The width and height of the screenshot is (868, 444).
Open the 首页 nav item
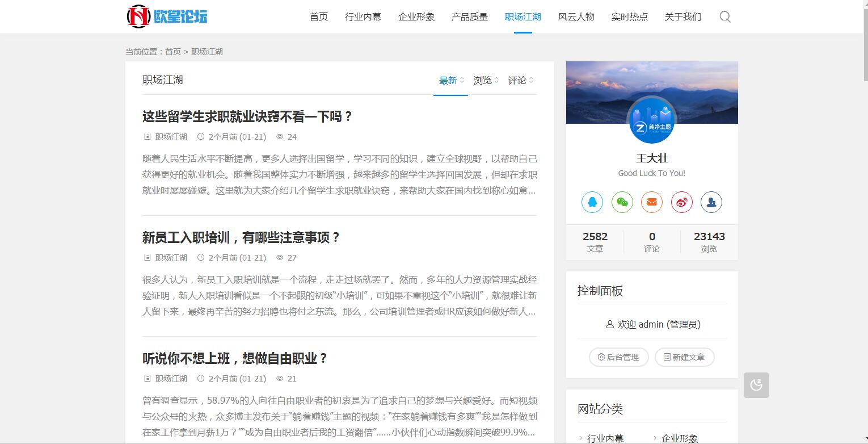(x=319, y=16)
